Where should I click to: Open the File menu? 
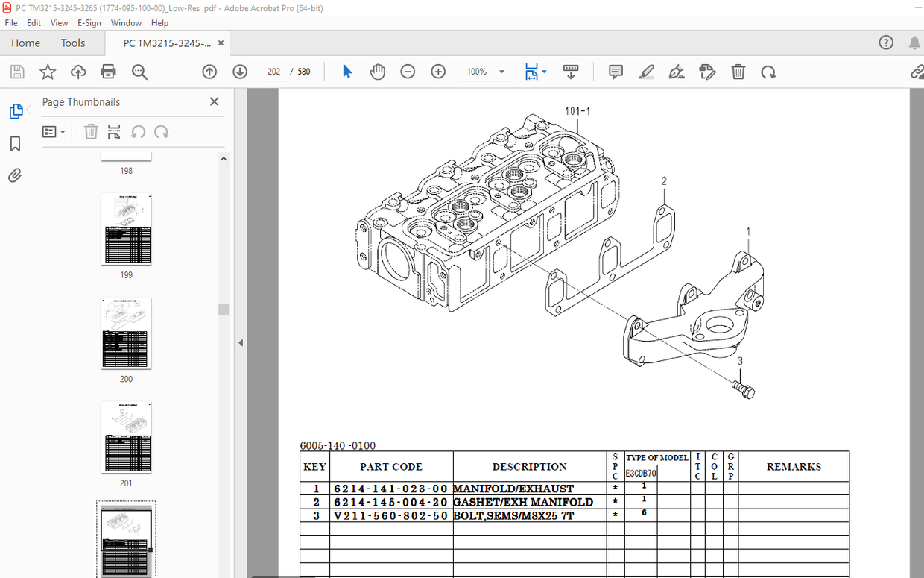click(11, 23)
